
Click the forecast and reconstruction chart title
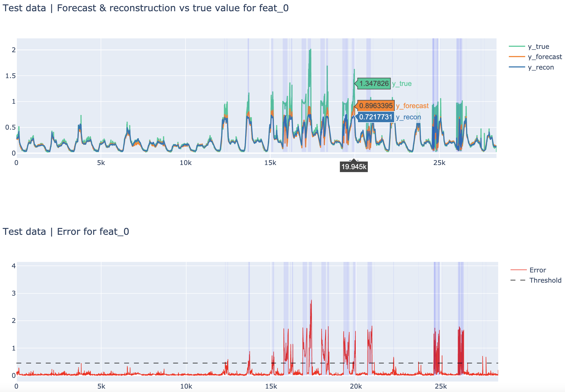click(146, 8)
